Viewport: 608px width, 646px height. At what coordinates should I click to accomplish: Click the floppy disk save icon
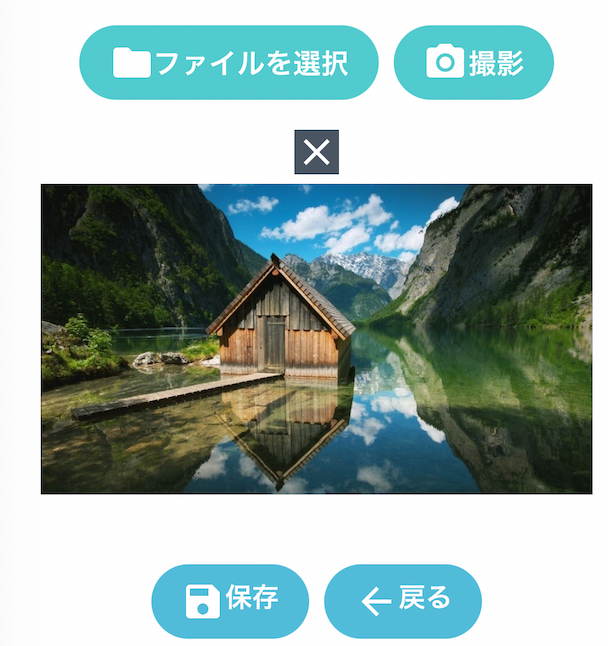[x=202, y=602]
